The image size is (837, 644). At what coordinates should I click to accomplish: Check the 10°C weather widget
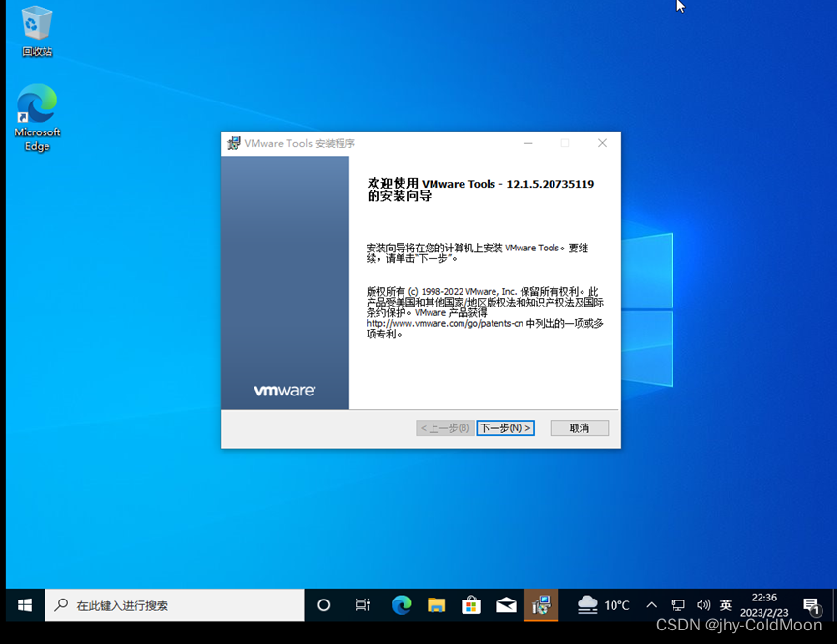coord(602,604)
